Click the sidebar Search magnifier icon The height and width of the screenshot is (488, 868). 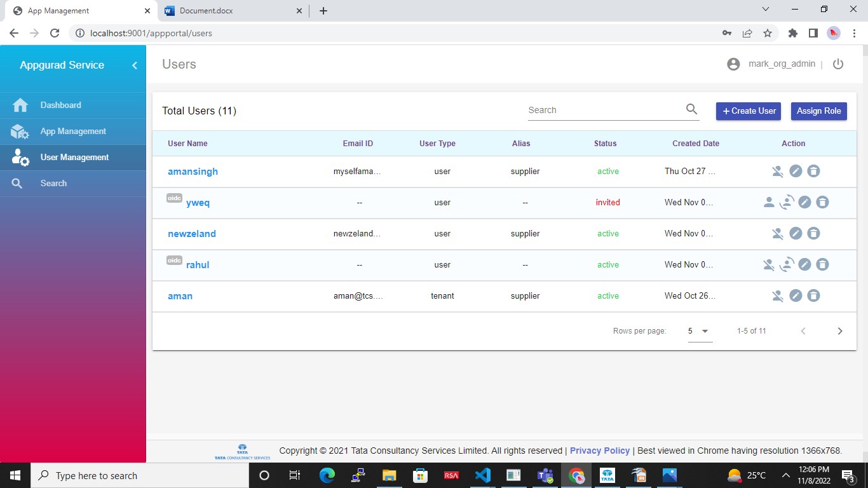pos(17,184)
